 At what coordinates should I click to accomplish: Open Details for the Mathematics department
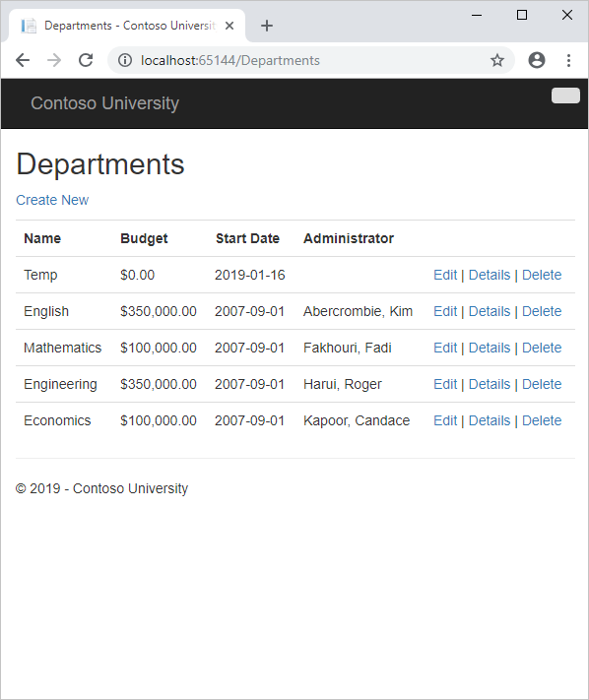pos(490,348)
